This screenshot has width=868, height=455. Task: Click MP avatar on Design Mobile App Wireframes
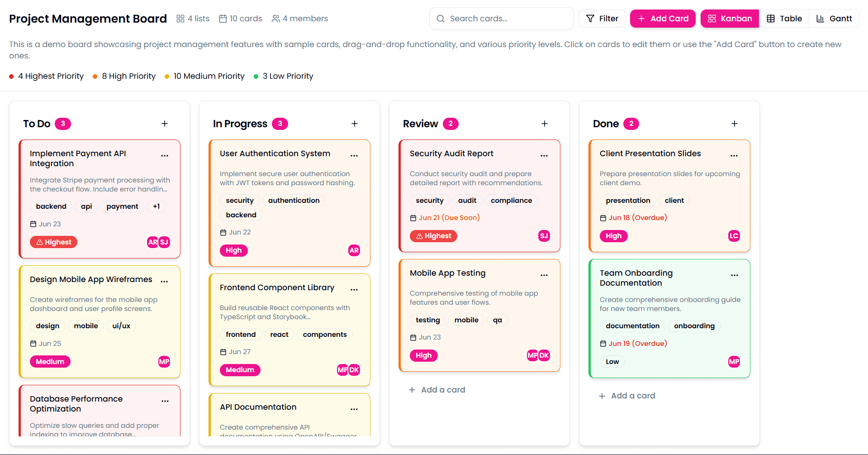164,362
